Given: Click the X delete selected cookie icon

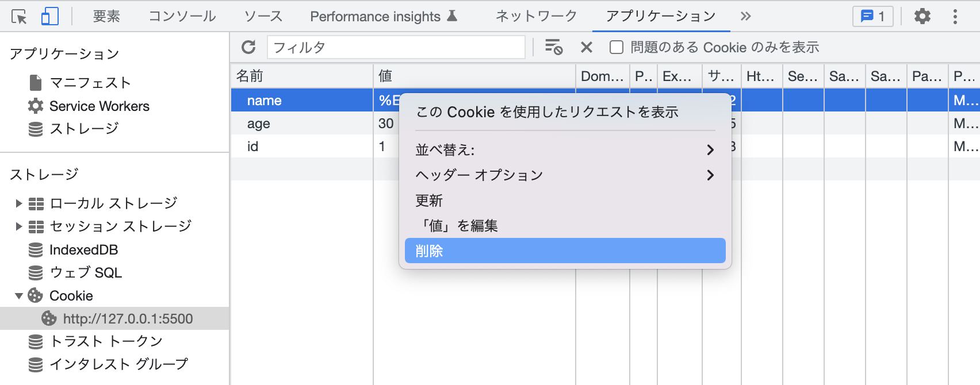Looking at the screenshot, I should [586, 47].
